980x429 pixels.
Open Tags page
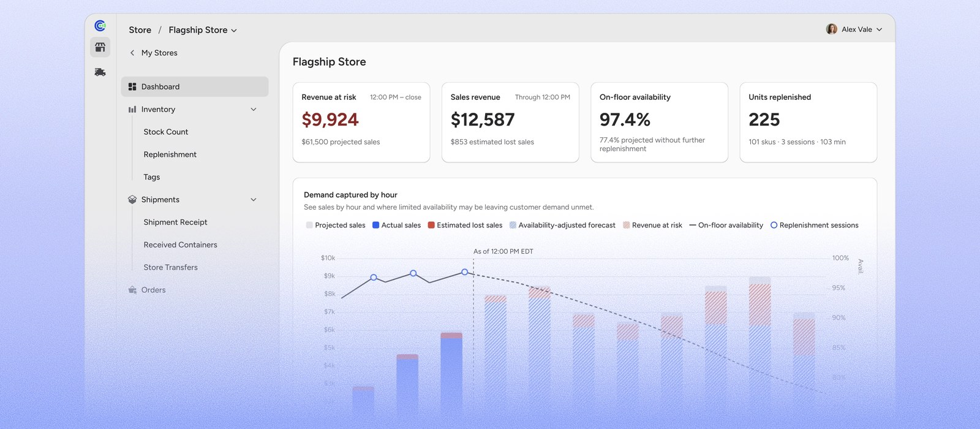point(152,177)
